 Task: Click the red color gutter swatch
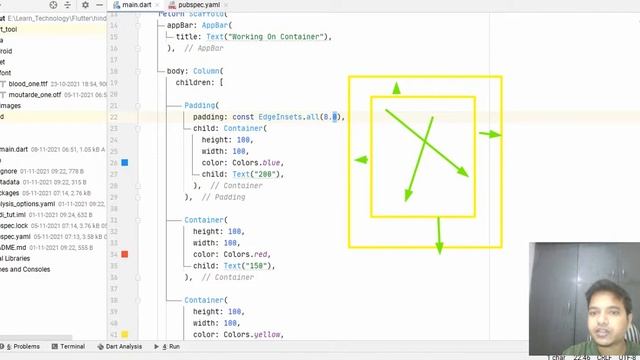coord(125,254)
